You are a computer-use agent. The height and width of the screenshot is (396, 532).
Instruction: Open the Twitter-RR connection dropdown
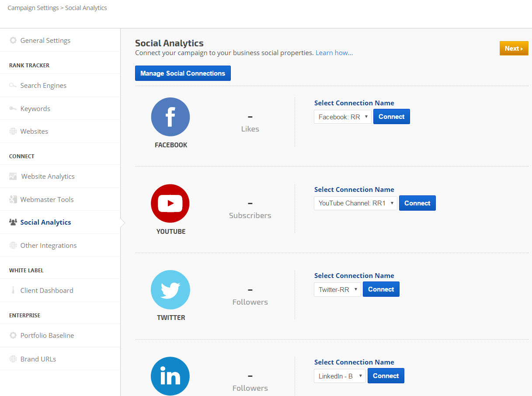coord(337,289)
